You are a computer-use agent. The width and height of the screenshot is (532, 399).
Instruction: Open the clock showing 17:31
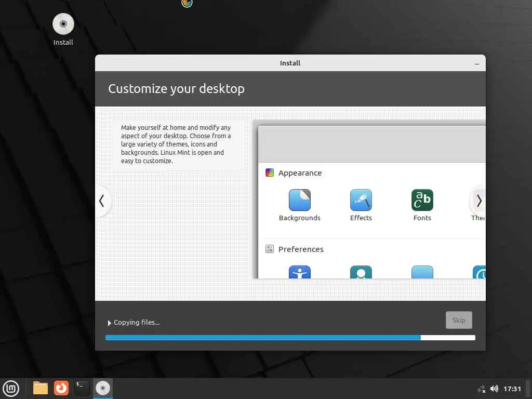click(x=512, y=389)
